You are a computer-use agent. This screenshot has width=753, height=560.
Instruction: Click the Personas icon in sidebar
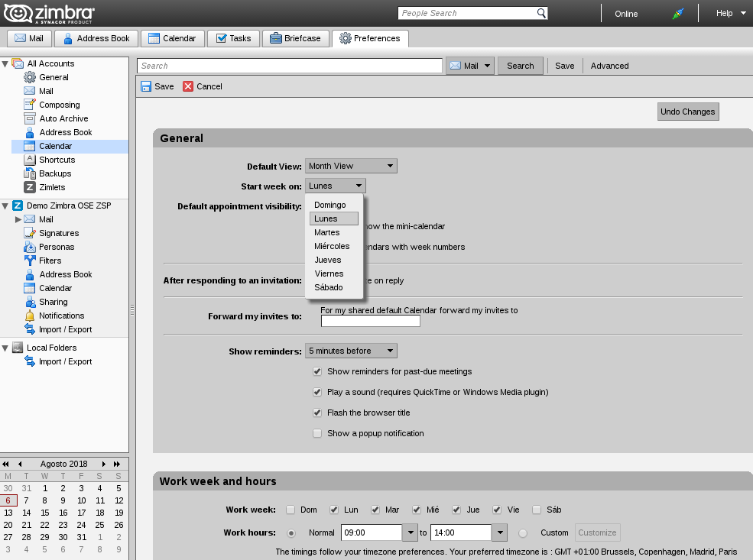point(30,247)
